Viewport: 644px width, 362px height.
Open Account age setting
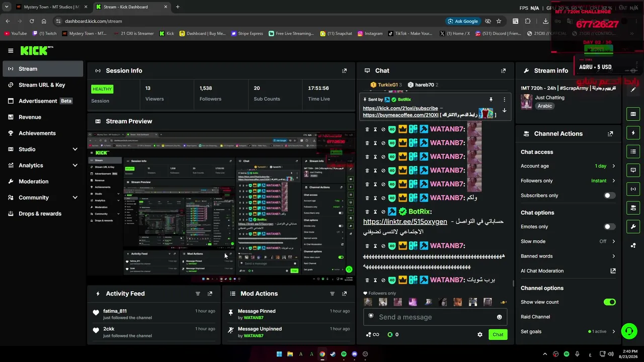(x=568, y=166)
